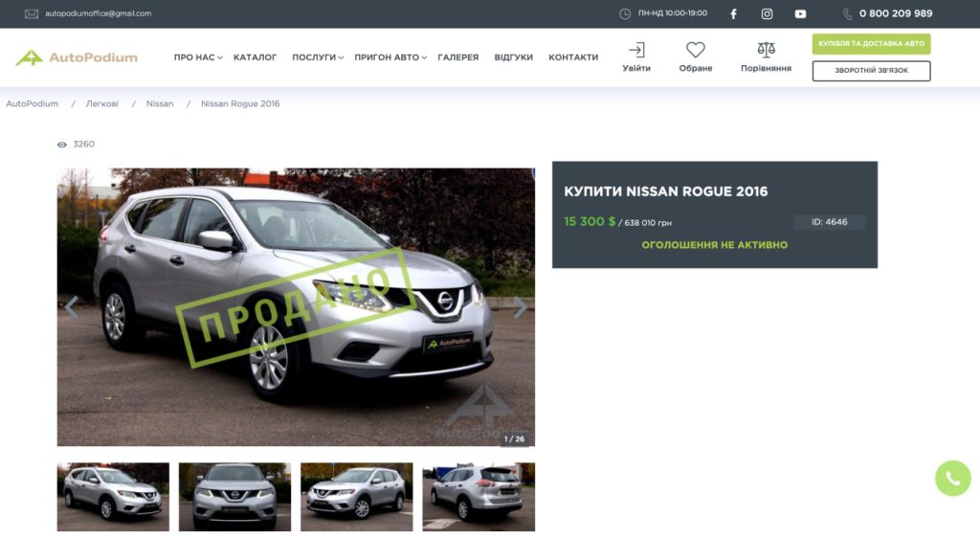Open the ГАЛЕРЕЯ menu item
The width and height of the screenshot is (980, 539).
458,57
